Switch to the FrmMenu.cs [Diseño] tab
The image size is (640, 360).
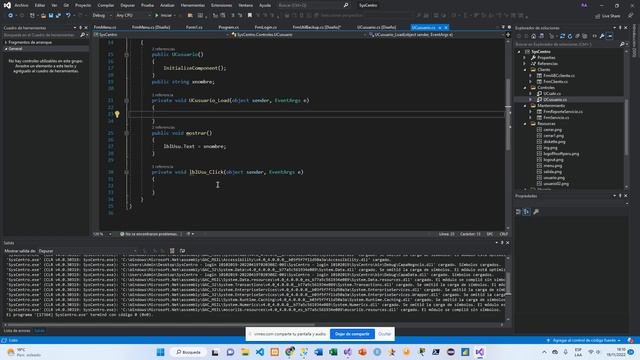[151, 27]
